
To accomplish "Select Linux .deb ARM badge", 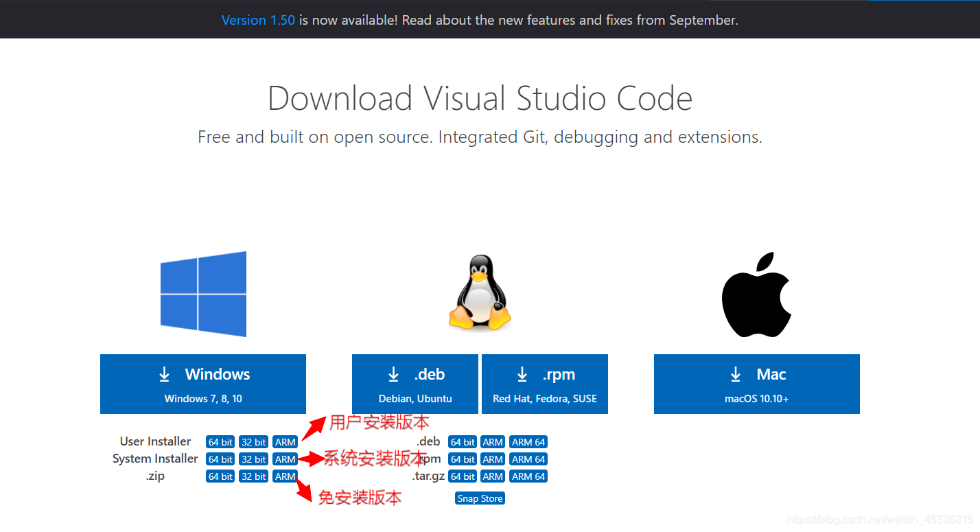I will coord(493,442).
